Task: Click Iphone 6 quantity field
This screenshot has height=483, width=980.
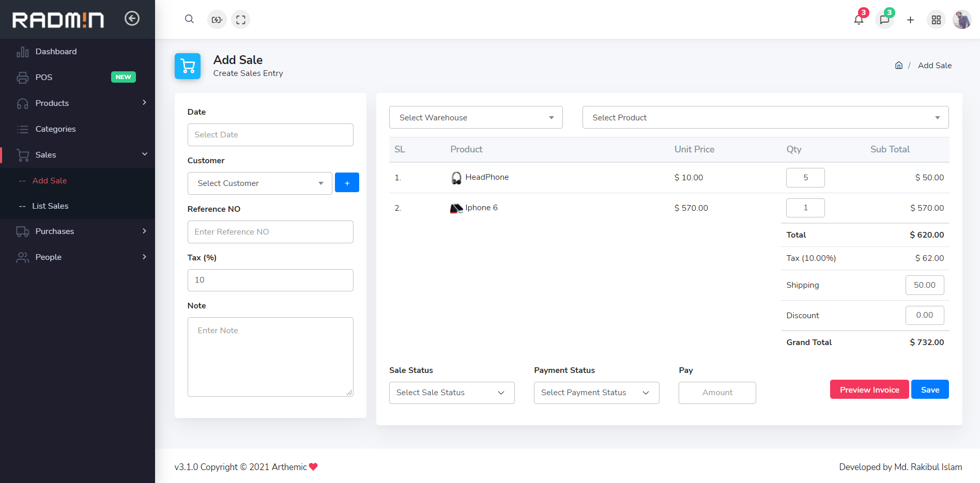Action: click(805, 208)
